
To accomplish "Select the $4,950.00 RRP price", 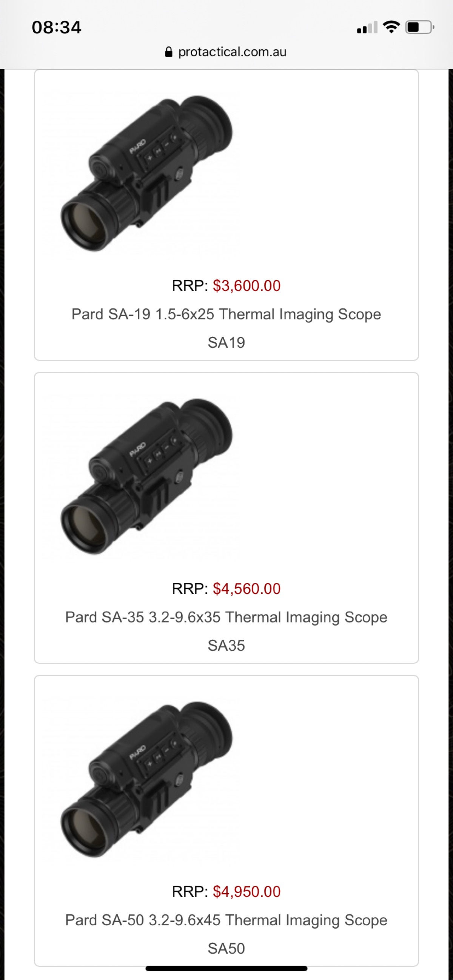I will point(247,891).
